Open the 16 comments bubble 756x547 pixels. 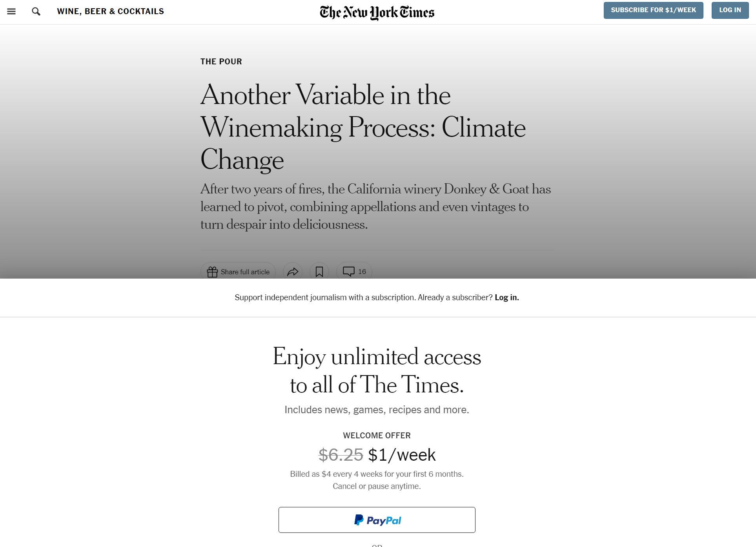pos(354,272)
